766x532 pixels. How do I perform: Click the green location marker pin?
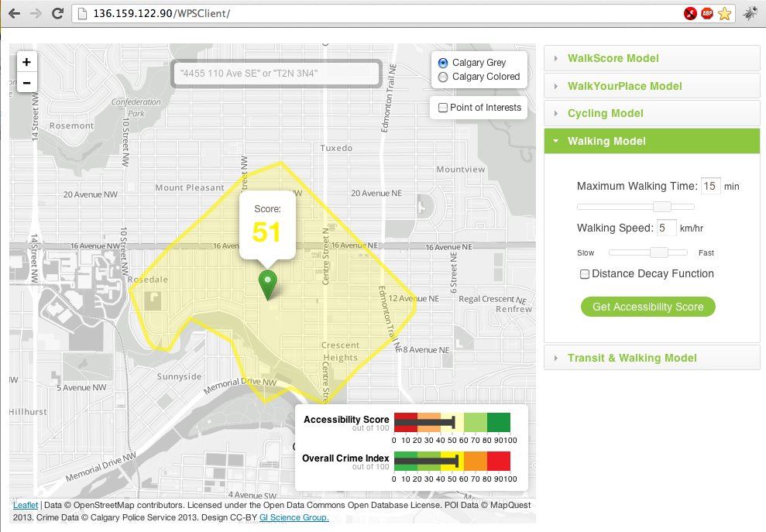point(268,284)
